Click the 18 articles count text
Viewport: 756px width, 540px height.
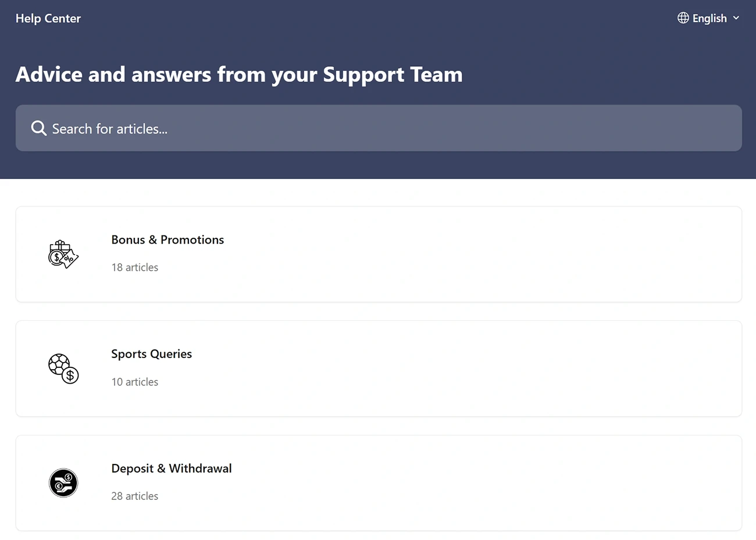click(x=135, y=267)
